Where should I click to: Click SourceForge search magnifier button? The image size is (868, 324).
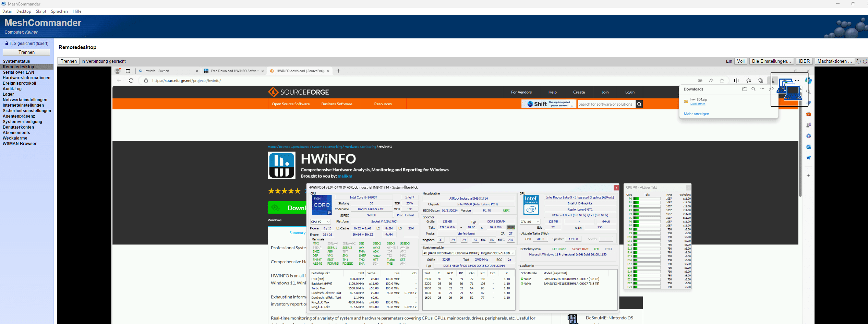[x=639, y=104]
